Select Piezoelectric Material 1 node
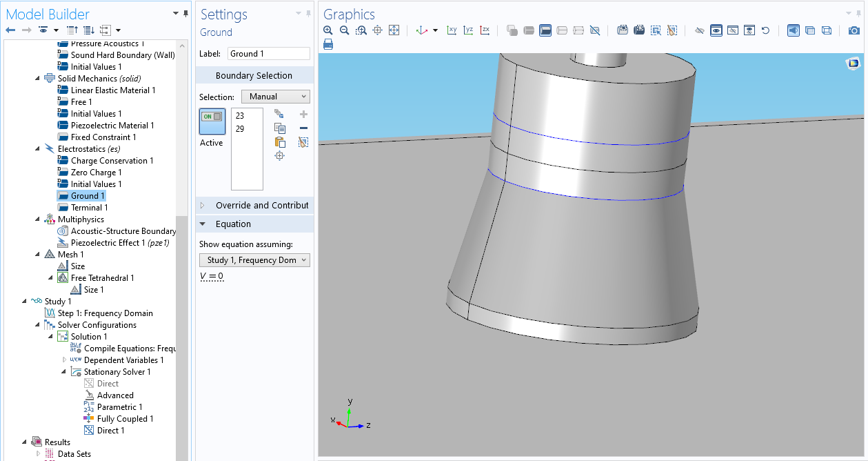 (x=112, y=126)
